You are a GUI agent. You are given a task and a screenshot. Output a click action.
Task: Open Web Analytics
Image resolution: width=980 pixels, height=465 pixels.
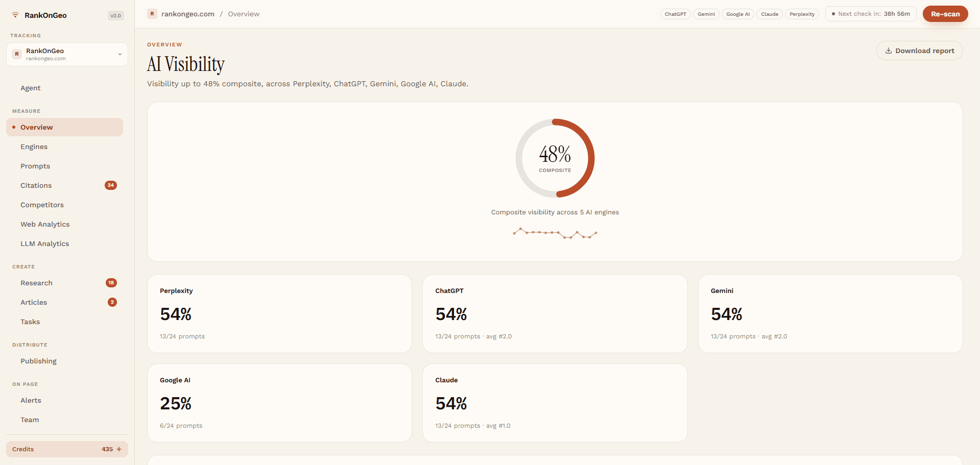(64, 224)
